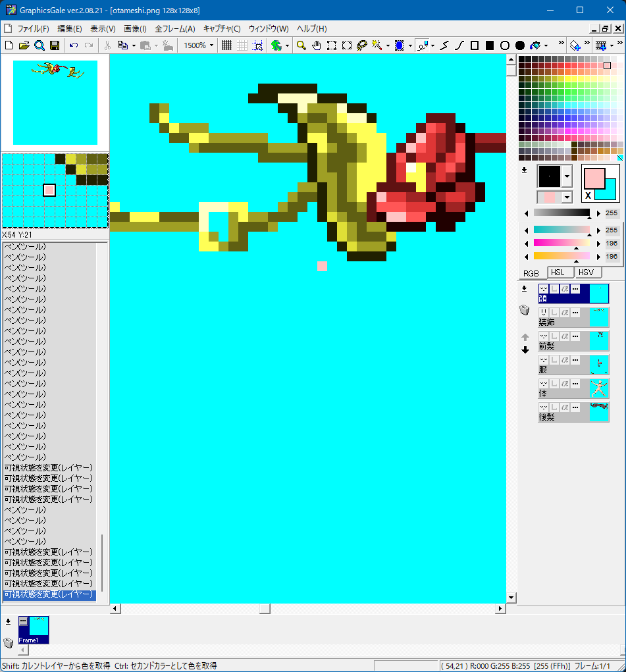The height and width of the screenshot is (672, 626).
Task: Open the ファイル(F) menu
Action: point(33,29)
